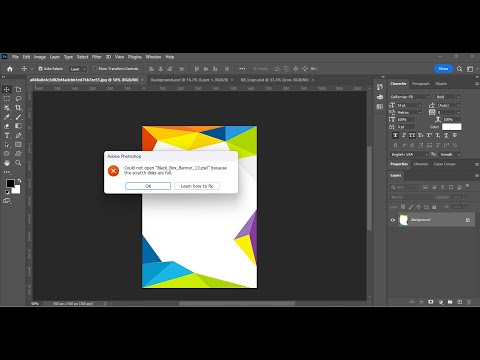Switch to the Glyphs tab
The image size is (480, 360).
441,84
